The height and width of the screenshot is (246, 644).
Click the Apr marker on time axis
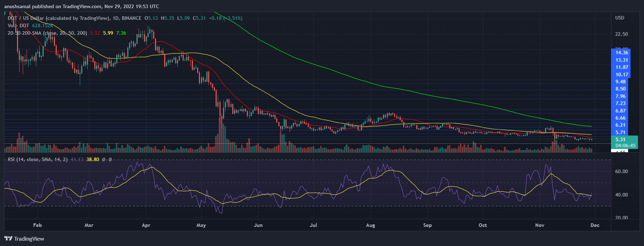coord(146,225)
